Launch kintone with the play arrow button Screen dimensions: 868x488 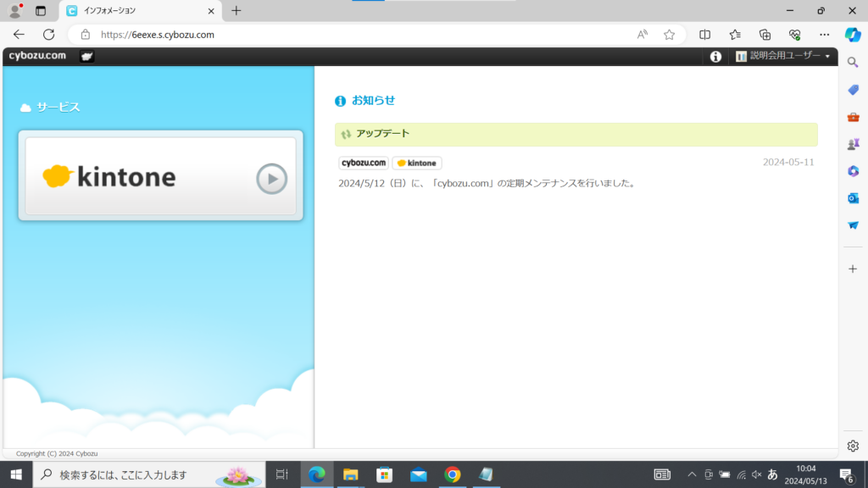pos(271,179)
